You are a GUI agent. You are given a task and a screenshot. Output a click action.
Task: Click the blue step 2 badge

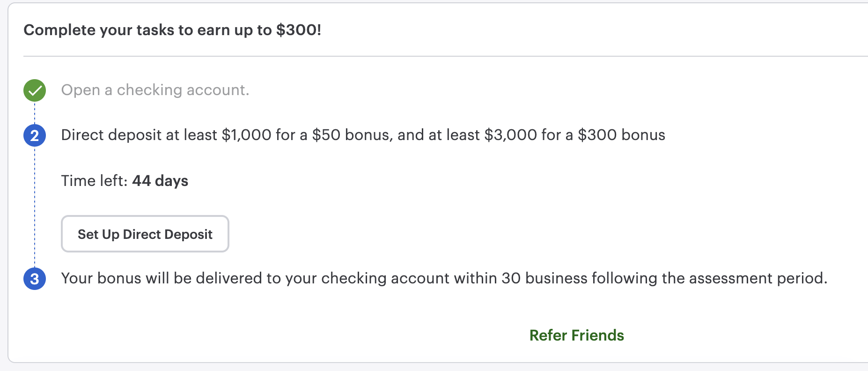(x=35, y=135)
